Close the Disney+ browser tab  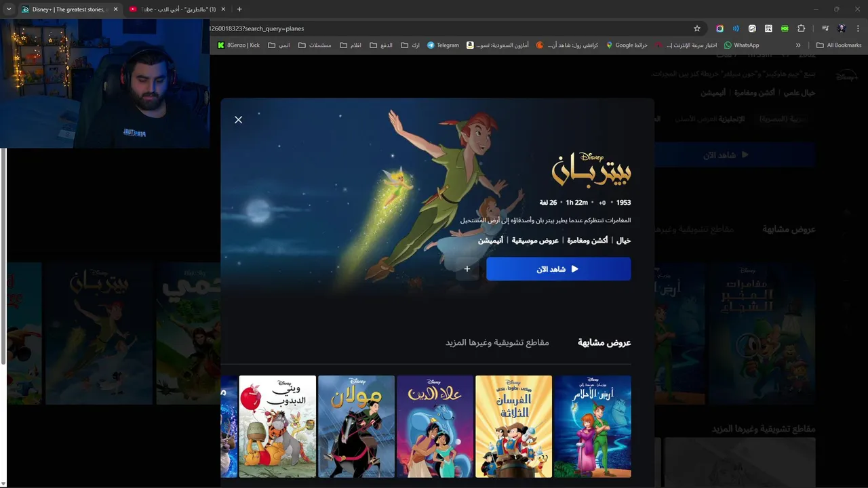pyautogui.click(x=115, y=9)
